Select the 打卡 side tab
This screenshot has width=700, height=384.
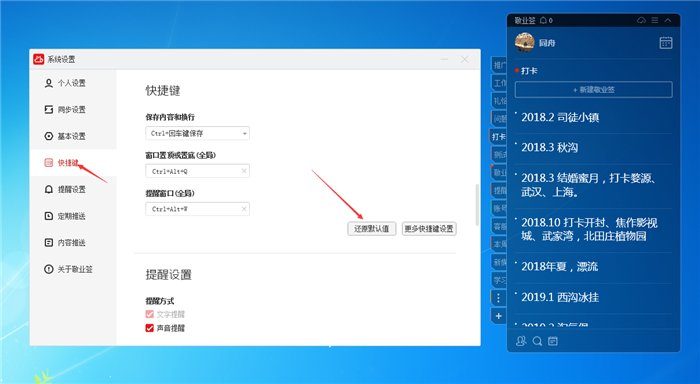tap(499, 137)
